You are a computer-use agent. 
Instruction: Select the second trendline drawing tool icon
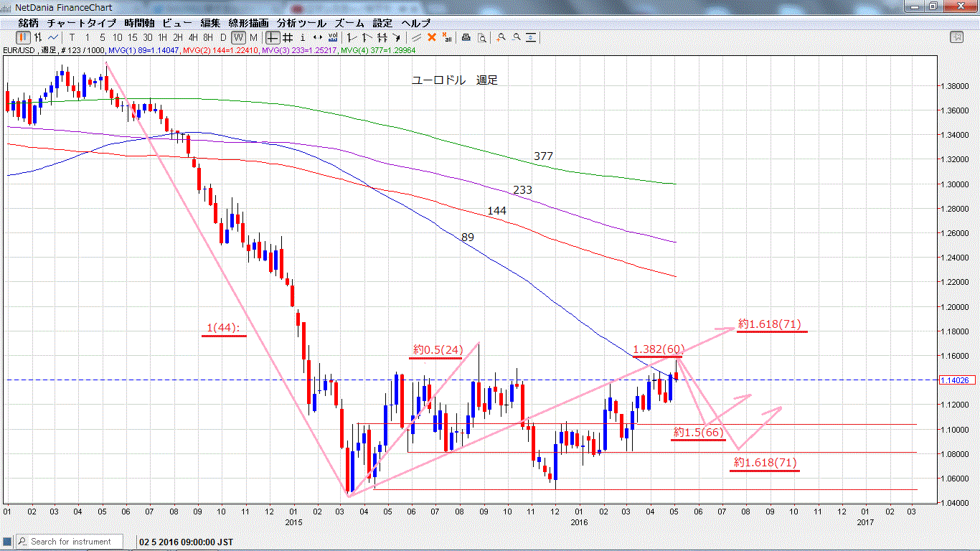[x=367, y=37]
